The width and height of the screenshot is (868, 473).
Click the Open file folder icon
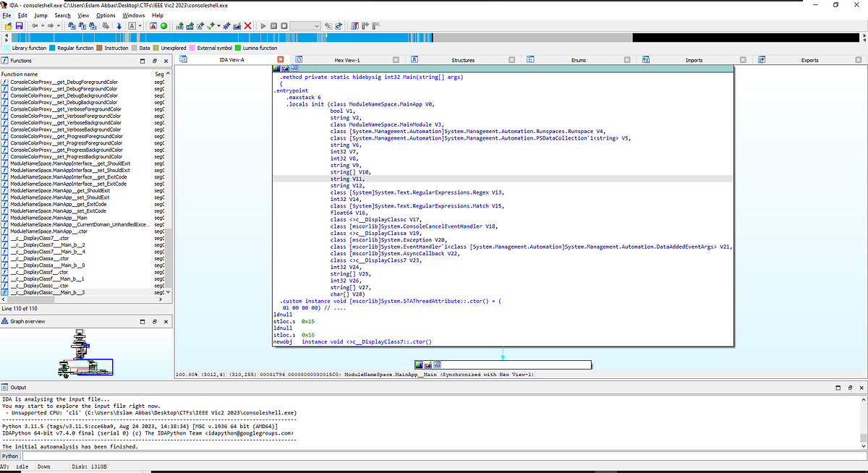(x=7, y=26)
